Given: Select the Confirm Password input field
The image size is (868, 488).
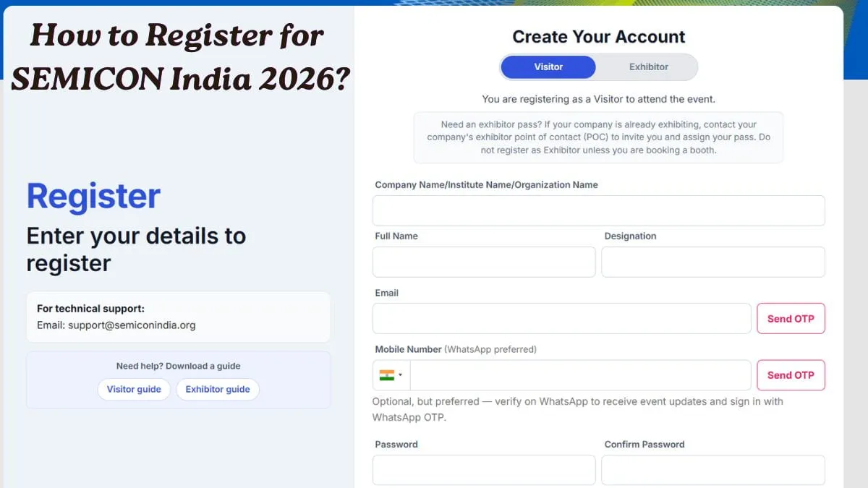Looking at the screenshot, I should click(x=713, y=470).
